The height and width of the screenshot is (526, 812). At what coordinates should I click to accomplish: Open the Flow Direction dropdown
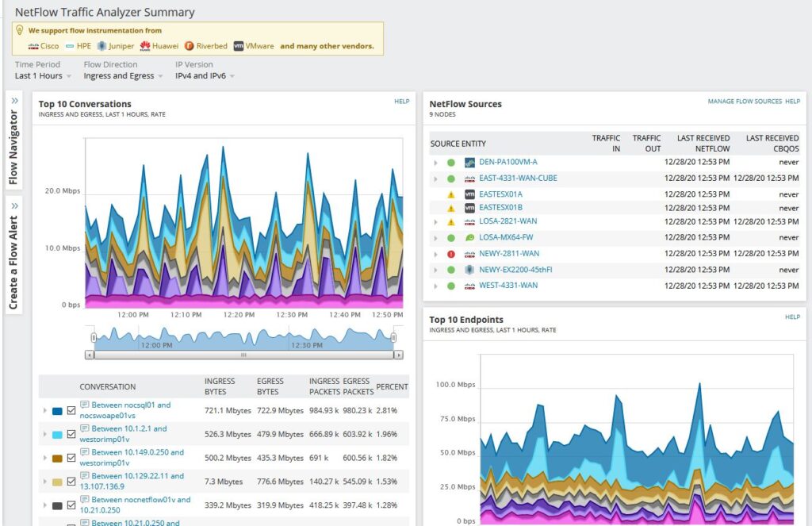click(x=123, y=76)
